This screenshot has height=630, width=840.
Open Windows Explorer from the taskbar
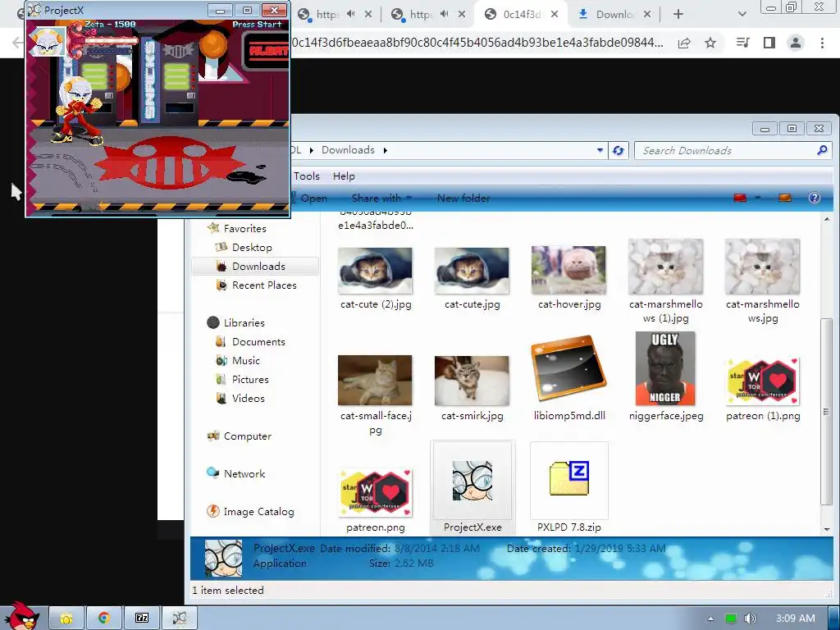[x=66, y=619]
